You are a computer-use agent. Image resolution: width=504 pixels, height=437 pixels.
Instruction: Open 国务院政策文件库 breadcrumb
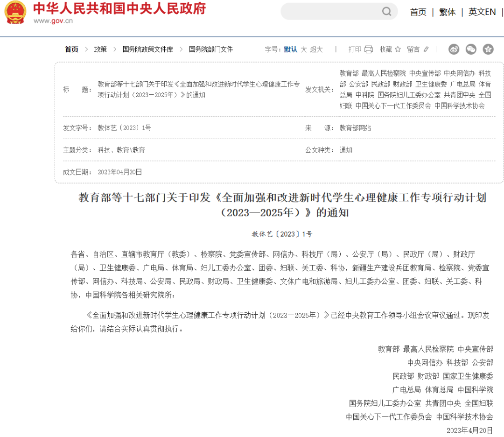click(147, 49)
